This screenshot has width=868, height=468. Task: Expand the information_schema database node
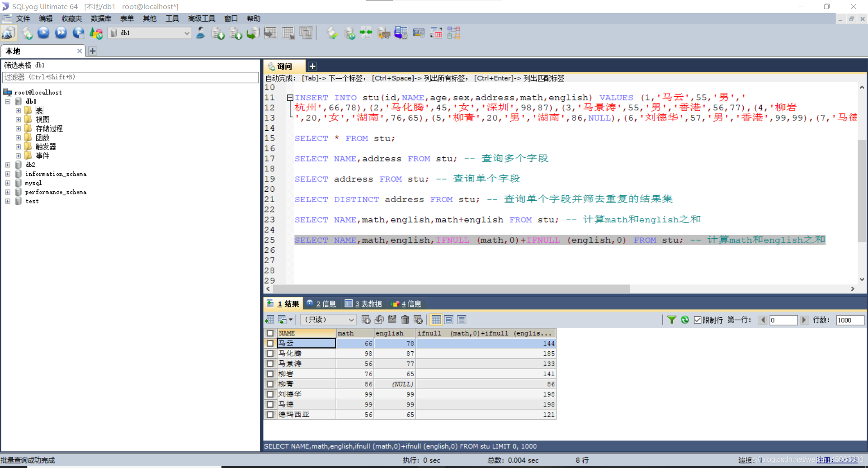click(8, 174)
